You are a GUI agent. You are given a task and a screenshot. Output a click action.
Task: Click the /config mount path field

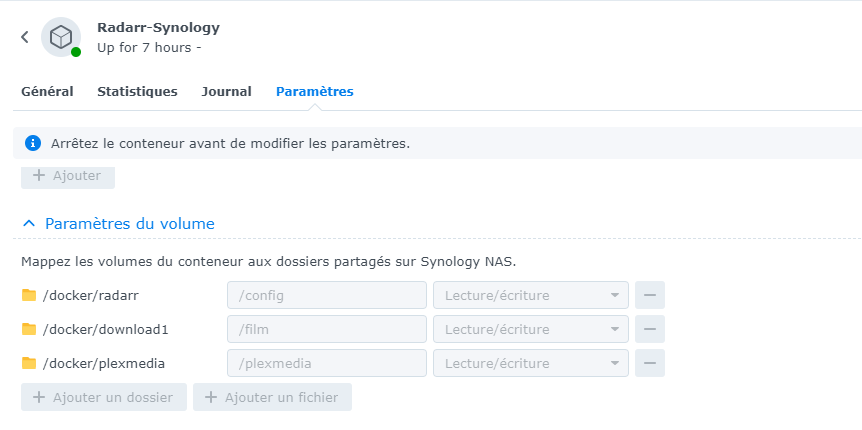coord(327,295)
